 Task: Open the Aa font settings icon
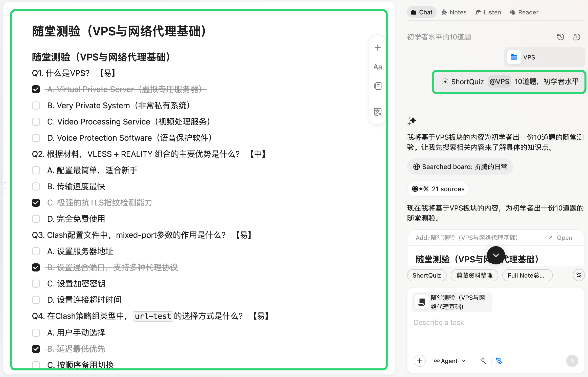point(377,67)
